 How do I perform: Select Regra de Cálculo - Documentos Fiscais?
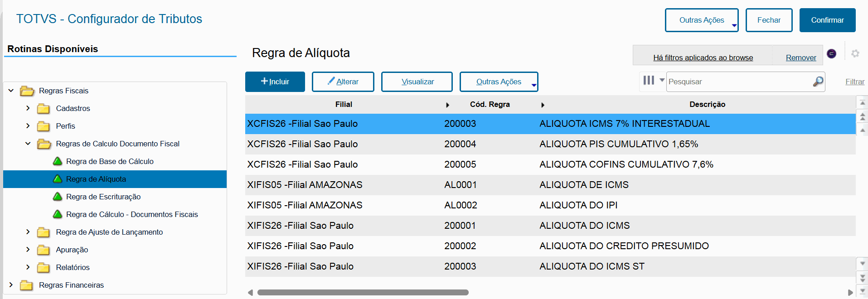[x=132, y=214]
